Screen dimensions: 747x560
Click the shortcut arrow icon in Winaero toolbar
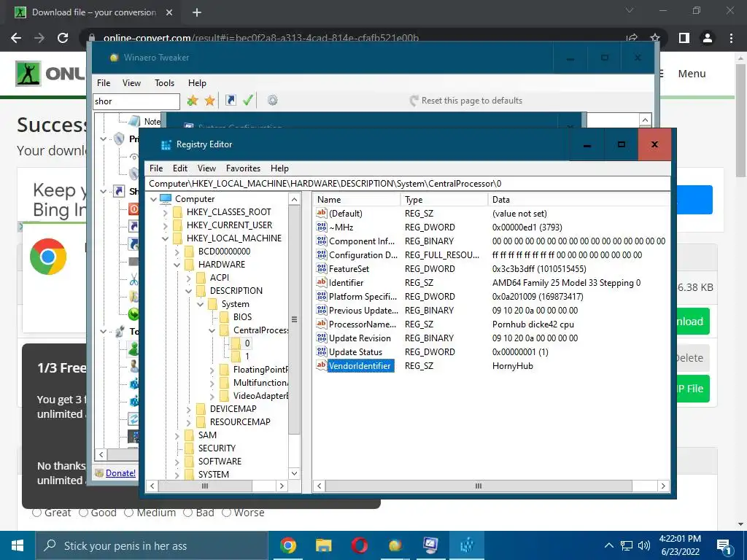(231, 100)
